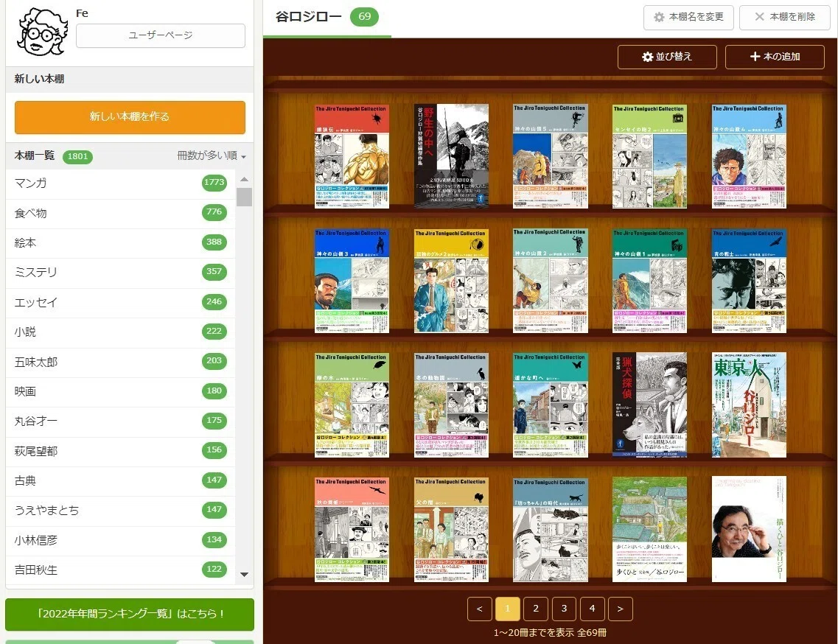This screenshot has height=644, width=838.
Task: Click the shelf list scroll-down arrow
Action: (244, 575)
